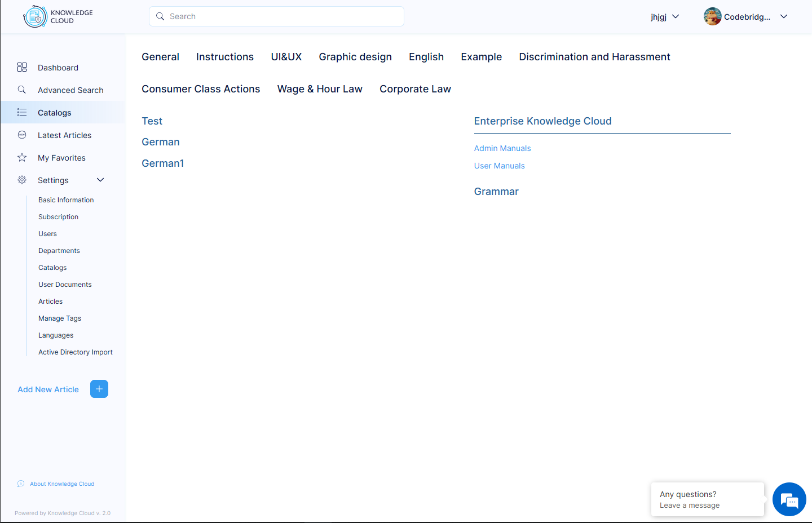The image size is (812, 523).
Task: Select the Corporate Law tab
Action: coord(415,89)
